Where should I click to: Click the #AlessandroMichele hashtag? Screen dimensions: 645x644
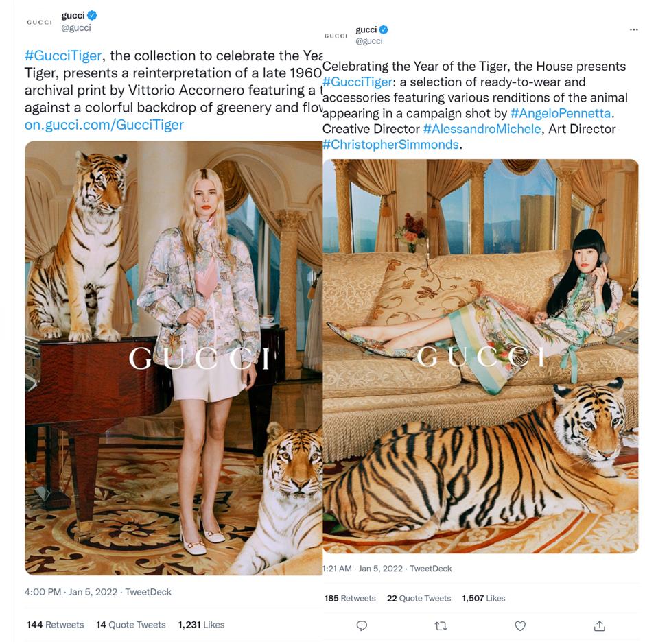coord(480,129)
